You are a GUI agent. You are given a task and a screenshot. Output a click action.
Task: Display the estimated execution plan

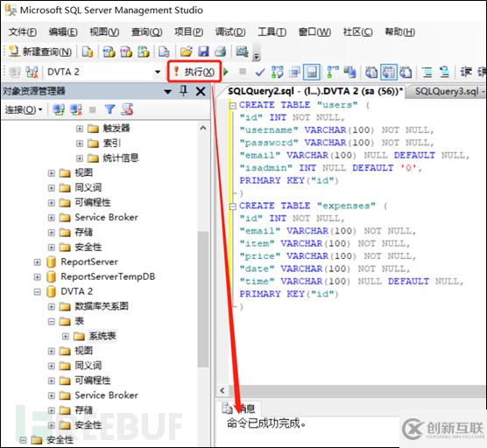[x=278, y=72]
